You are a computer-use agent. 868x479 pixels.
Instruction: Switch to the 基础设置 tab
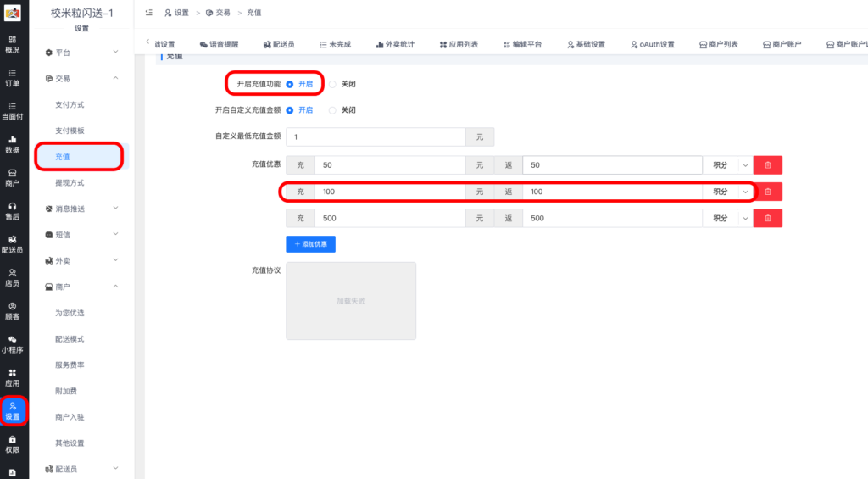(587, 44)
